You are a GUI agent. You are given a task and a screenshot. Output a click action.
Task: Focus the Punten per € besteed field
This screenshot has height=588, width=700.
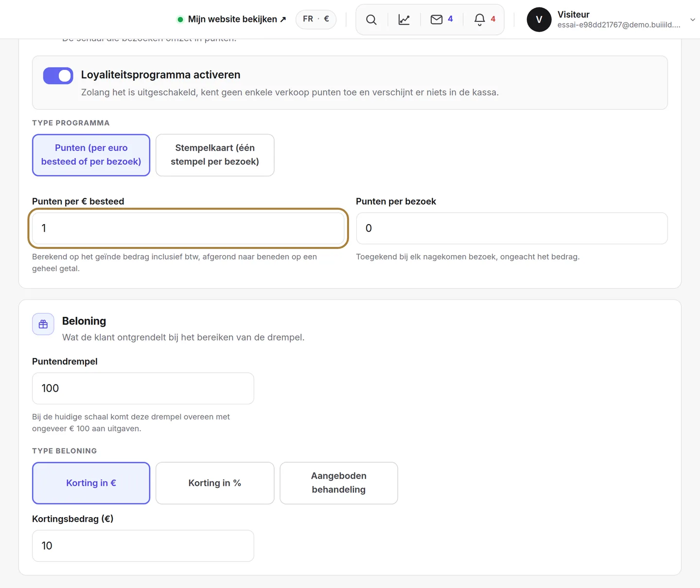[x=188, y=228]
